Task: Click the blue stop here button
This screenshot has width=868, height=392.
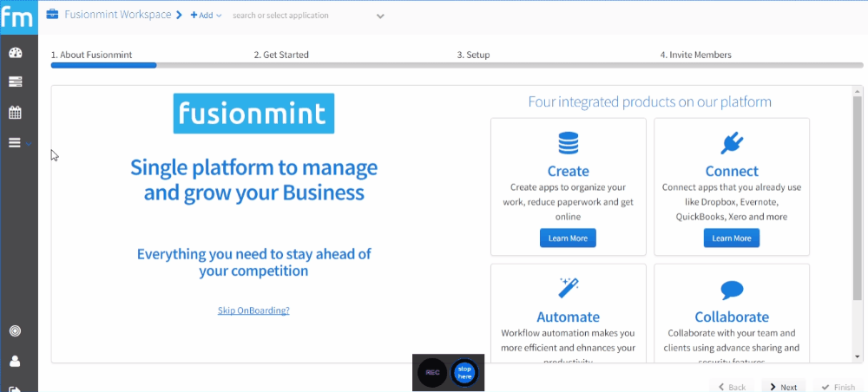Action: tap(465, 372)
